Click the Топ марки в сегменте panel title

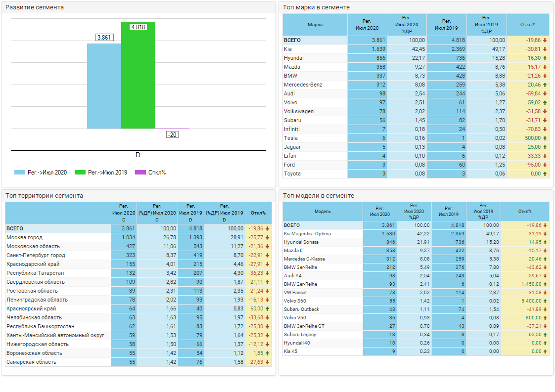click(x=317, y=7)
